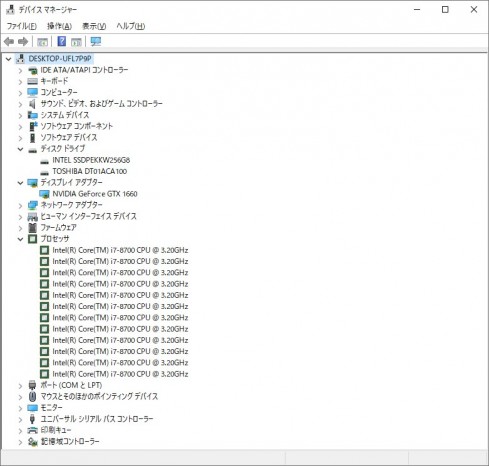Image resolution: width=489 pixels, height=466 pixels.
Task: Click the システム デバイス folder icon
Action: coord(32,115)
